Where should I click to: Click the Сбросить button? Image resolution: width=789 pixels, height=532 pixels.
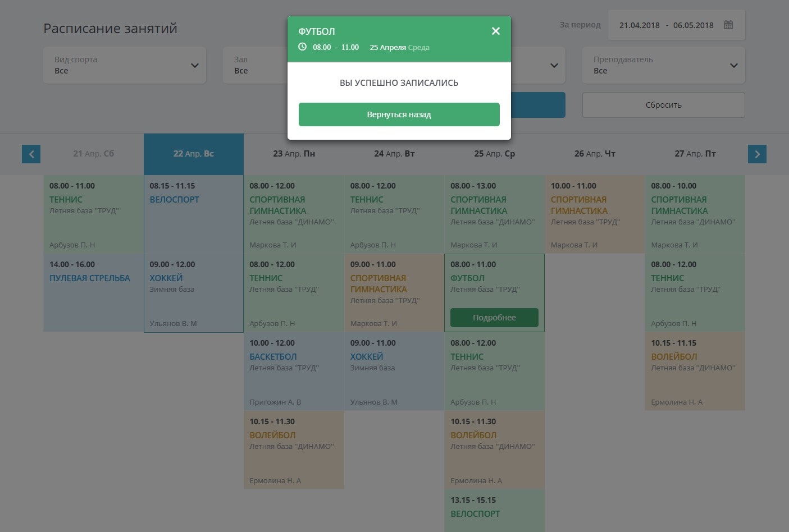click(663, 105)
